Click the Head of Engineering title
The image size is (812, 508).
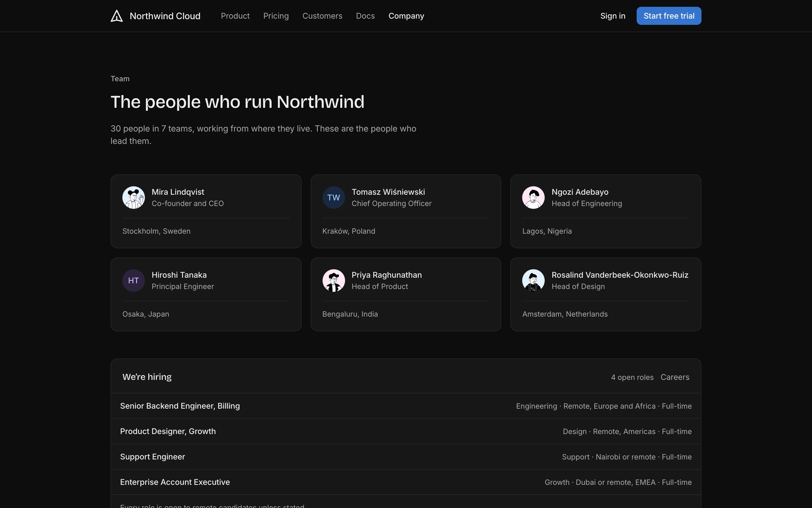[x=586, y=203]
